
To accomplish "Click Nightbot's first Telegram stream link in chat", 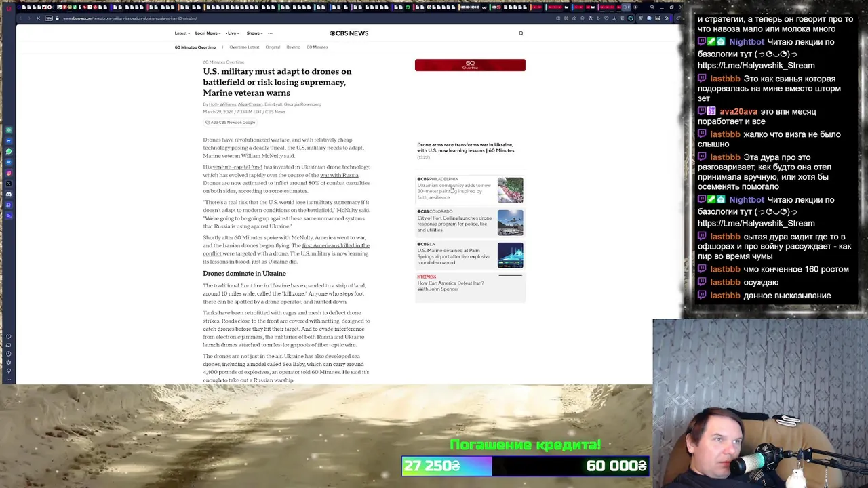I will tap(756, 66).
